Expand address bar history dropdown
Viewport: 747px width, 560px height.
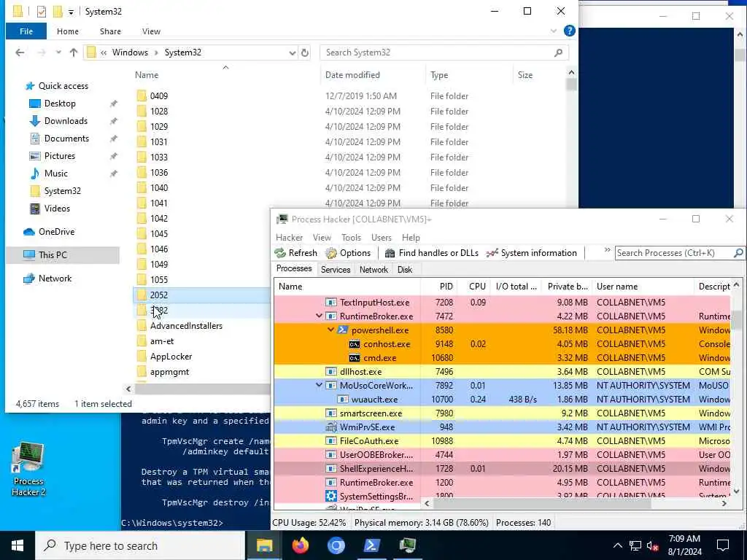tap(292, 52)
